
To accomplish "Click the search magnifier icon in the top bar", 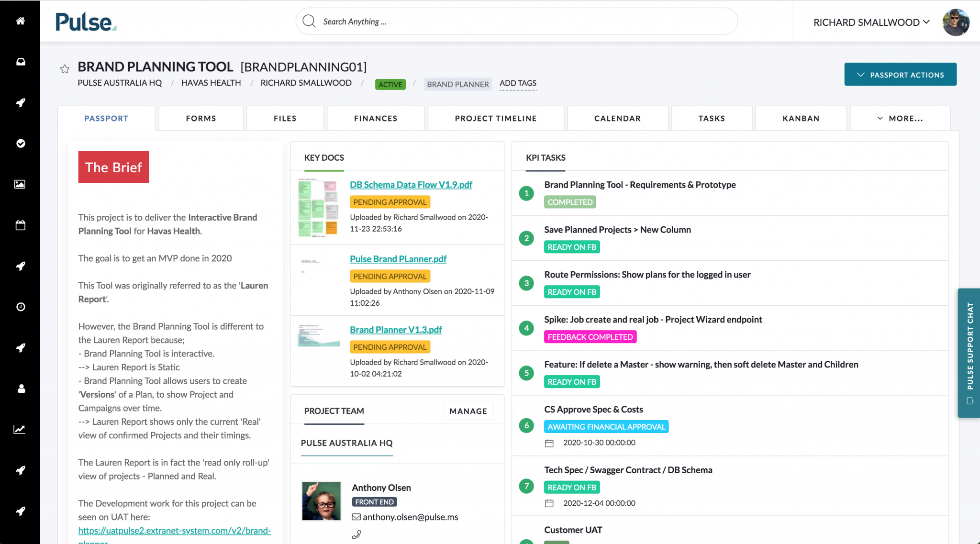I will tap(309, 21).
